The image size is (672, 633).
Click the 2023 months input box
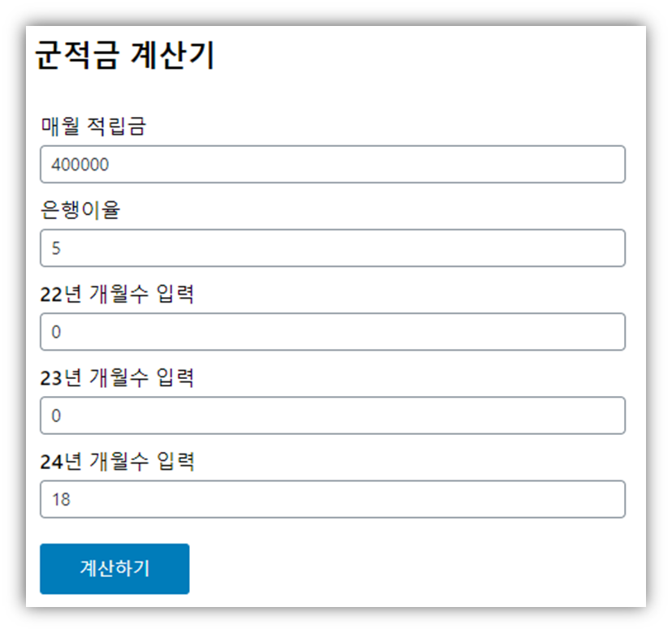pos(333,415)
